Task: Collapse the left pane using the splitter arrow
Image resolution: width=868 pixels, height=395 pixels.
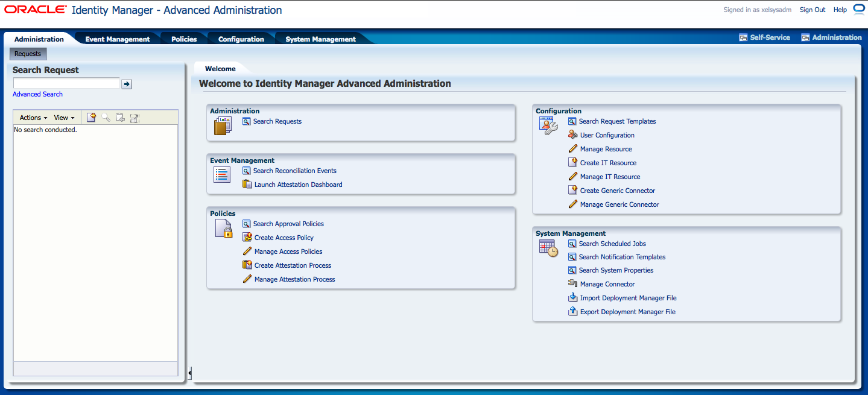Action: pyautogui.click(x=189, y=374)
